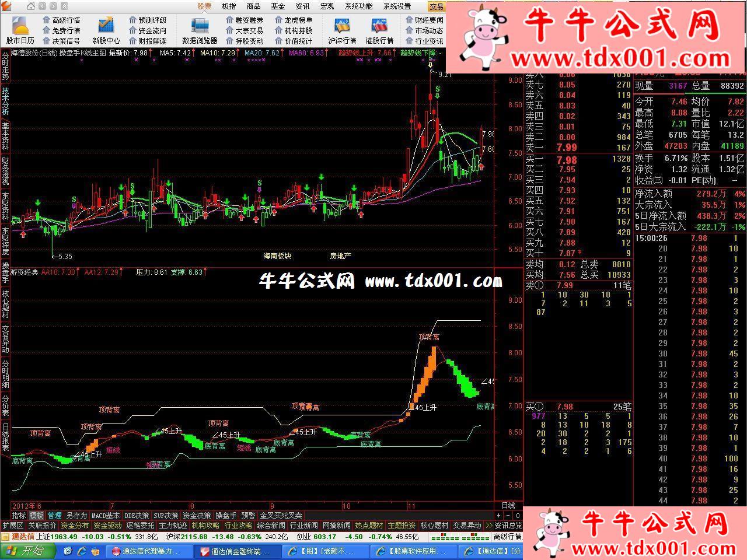747x560 pixels.
Task: Open 沪深行情 market quotes icon
Action: 341,30
